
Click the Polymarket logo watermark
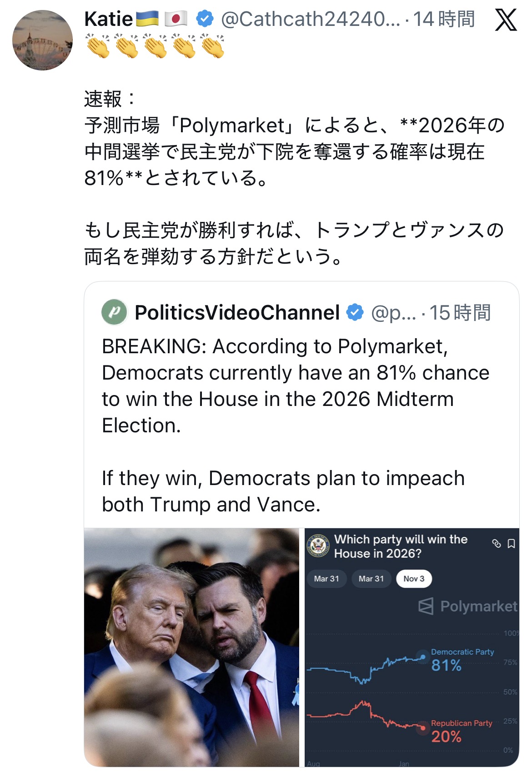(467, 606)
